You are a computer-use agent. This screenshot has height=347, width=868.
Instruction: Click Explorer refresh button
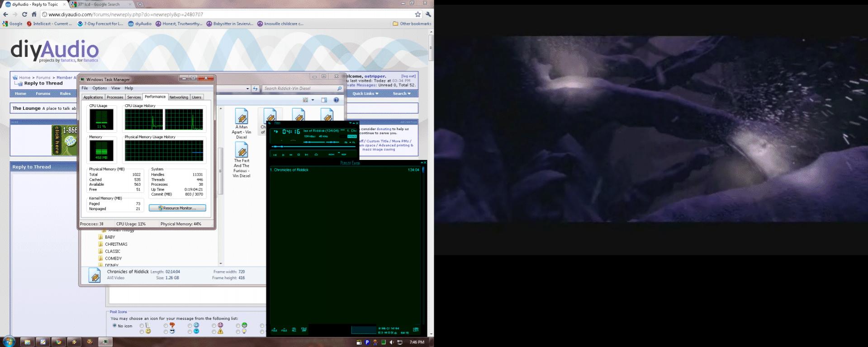click(x=255, y=89)
